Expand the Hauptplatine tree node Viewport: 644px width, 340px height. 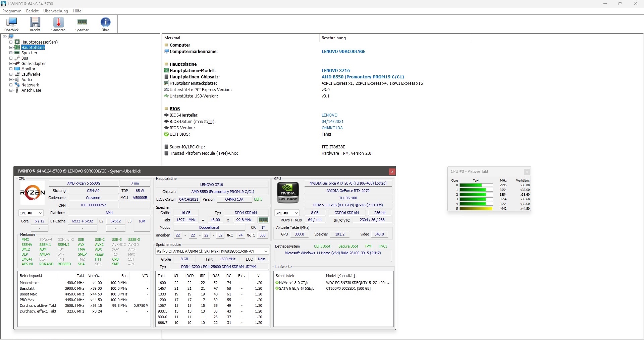[11, 47]
